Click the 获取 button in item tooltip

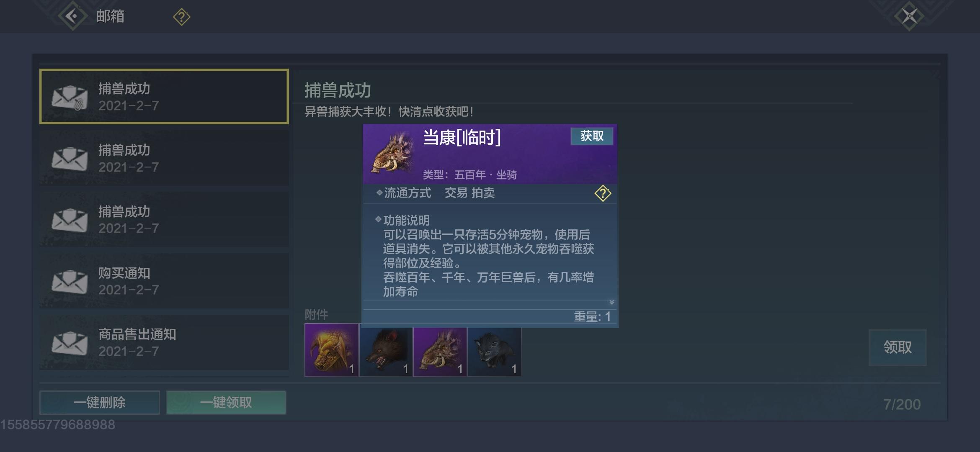[592, 136]
